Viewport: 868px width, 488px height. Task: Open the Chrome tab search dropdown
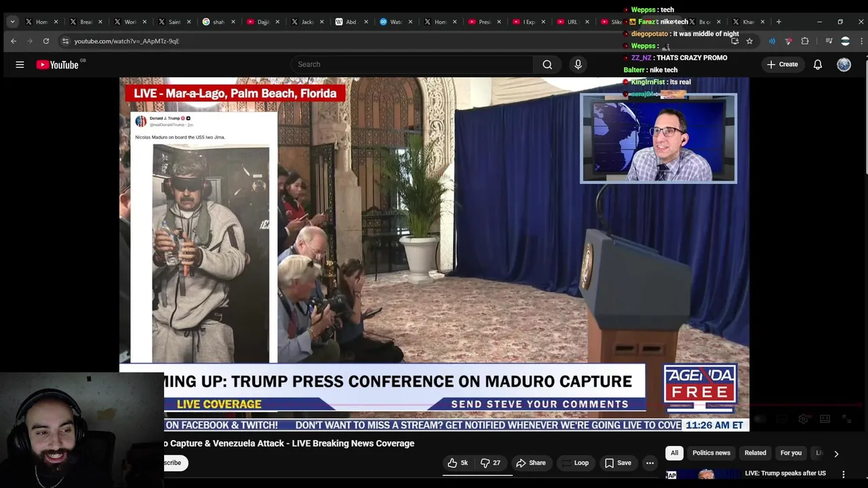[12, 22]
